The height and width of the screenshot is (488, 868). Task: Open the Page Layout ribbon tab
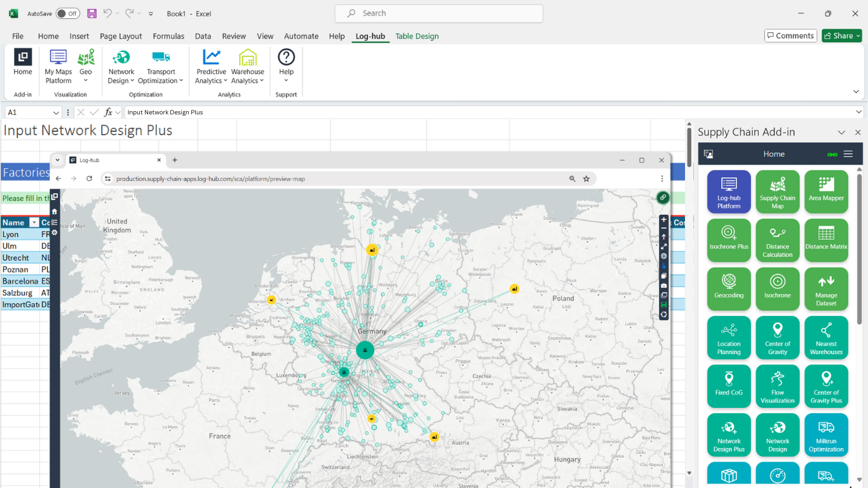[x=121, y=36]
